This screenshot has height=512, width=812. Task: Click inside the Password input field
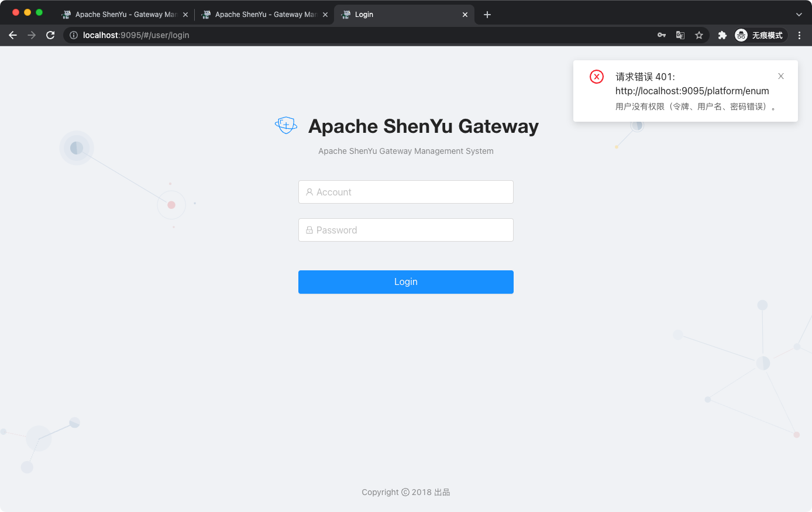tap(406, 230)
